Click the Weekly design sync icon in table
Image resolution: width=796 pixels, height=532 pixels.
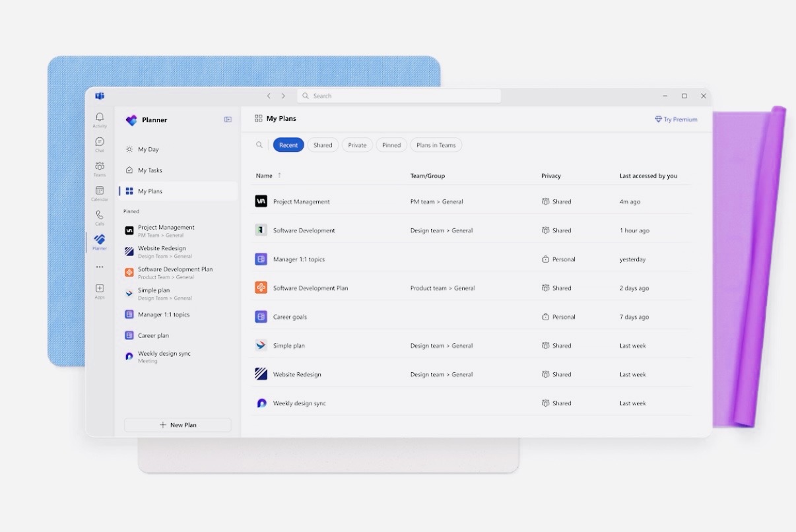click(x=261, y=403)
